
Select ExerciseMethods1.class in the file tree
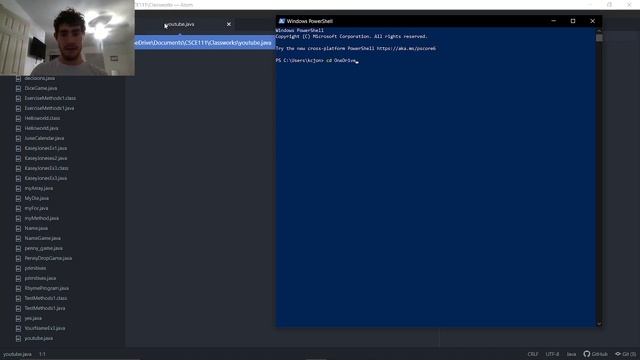pyautogui.click(x=50, y=98)
